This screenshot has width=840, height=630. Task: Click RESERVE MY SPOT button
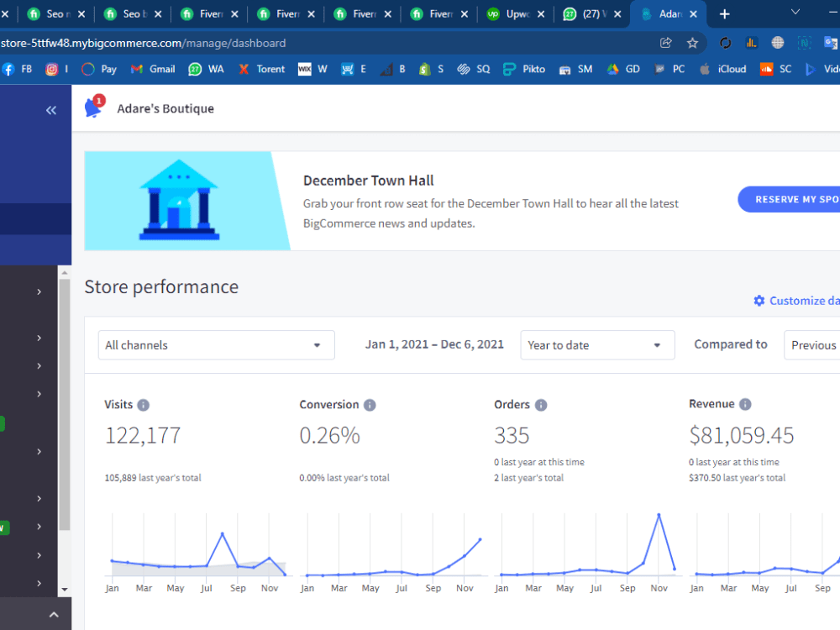click(789, 199)
